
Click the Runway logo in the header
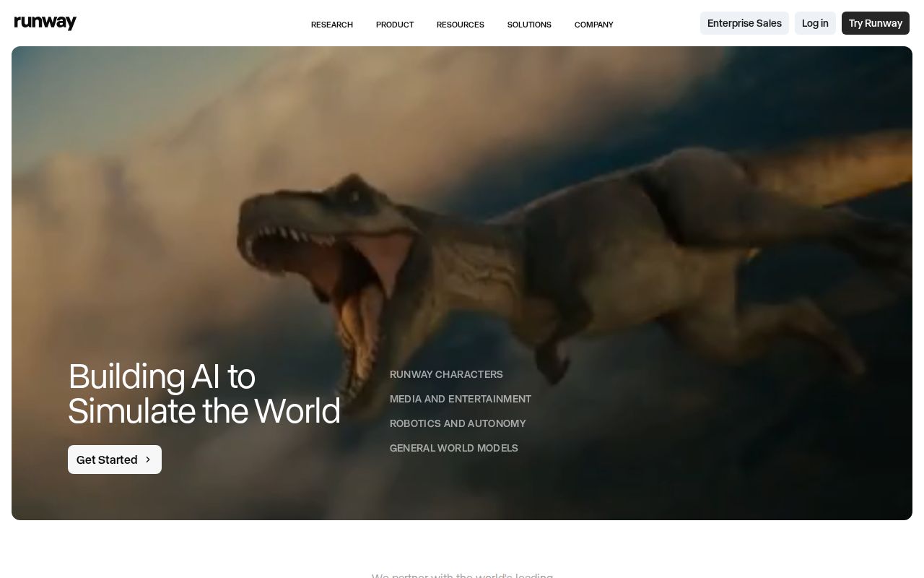(45, 23)
